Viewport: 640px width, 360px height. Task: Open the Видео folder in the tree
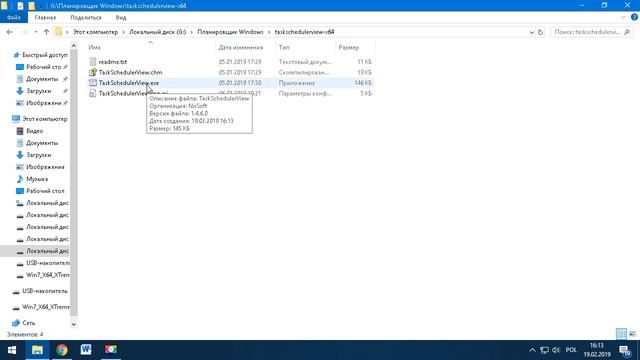[35, 131]
